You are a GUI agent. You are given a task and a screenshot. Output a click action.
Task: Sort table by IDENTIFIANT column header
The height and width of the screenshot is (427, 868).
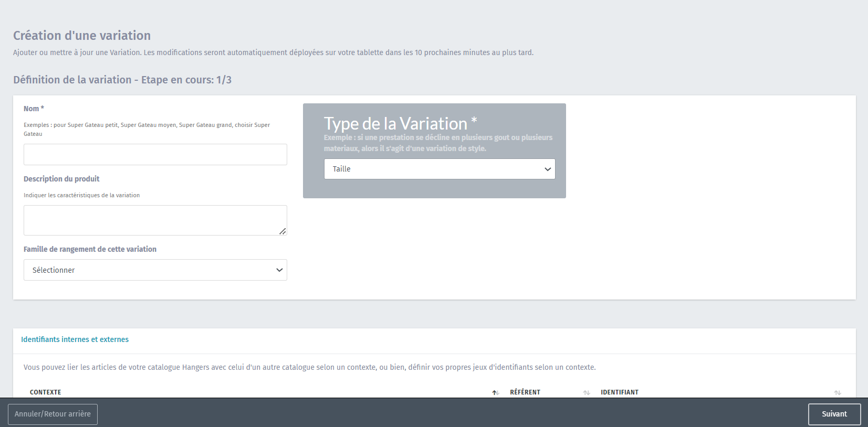620,392
